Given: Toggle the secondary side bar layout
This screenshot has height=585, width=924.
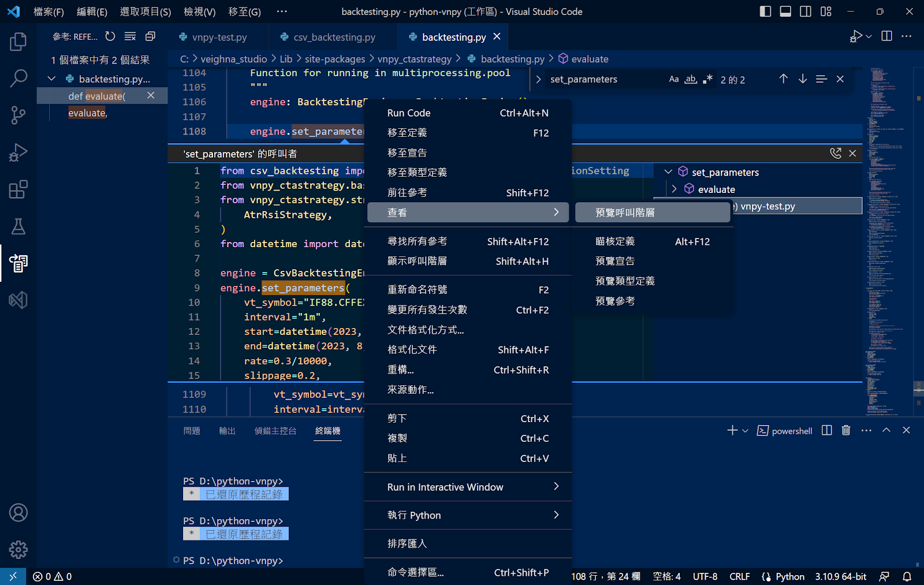Looking at the screenshot, I should (806, 12).
